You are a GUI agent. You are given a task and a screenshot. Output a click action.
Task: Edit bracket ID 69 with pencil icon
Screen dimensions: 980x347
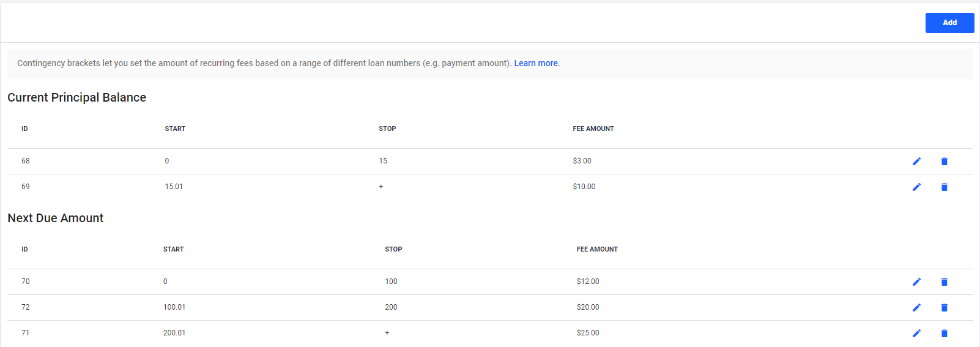pos(916,187)
